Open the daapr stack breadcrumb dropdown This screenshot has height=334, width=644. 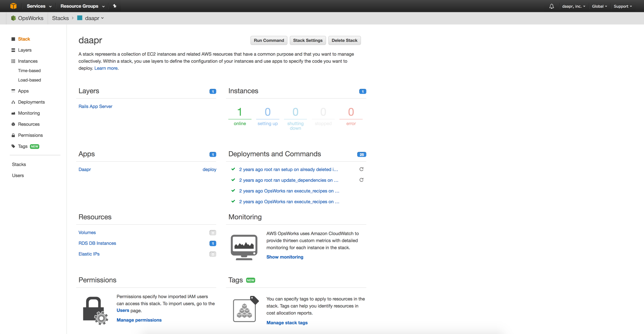94,18
